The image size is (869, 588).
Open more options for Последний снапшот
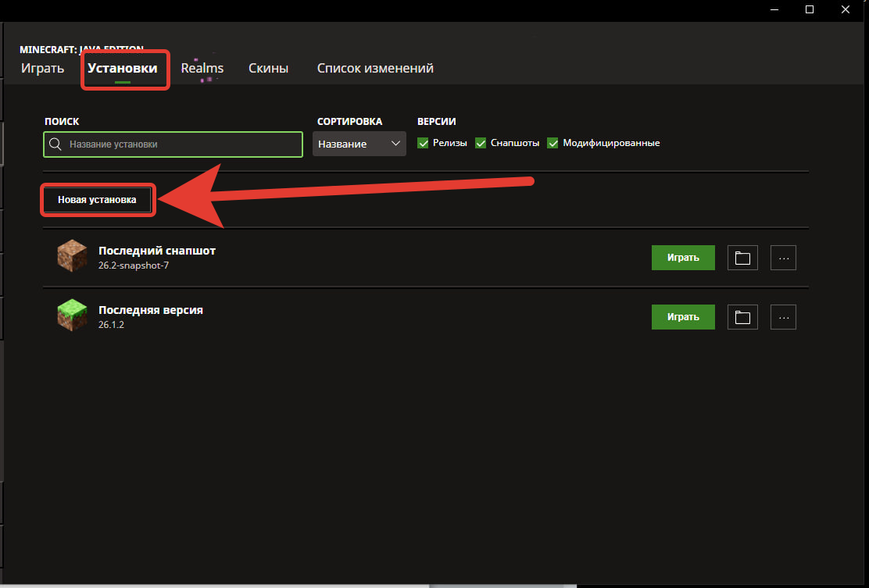[x=783, y=258]
